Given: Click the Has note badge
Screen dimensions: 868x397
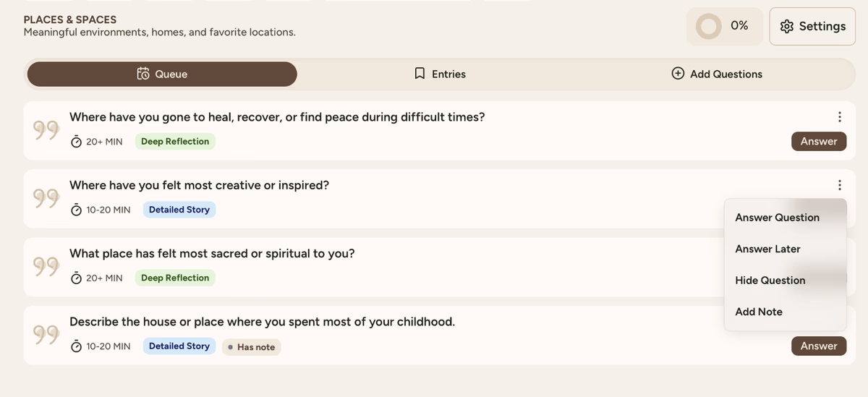Looking at the screenshot, I should pyautogui.click(x=251, y=347).
